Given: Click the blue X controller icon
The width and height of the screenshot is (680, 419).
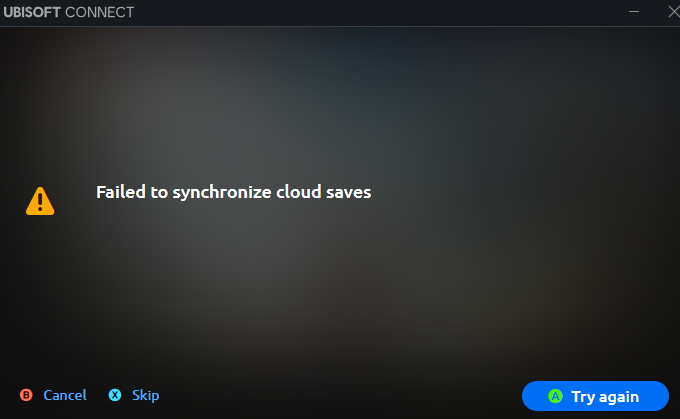Looking at the screenshot, I should pos(115,395).
